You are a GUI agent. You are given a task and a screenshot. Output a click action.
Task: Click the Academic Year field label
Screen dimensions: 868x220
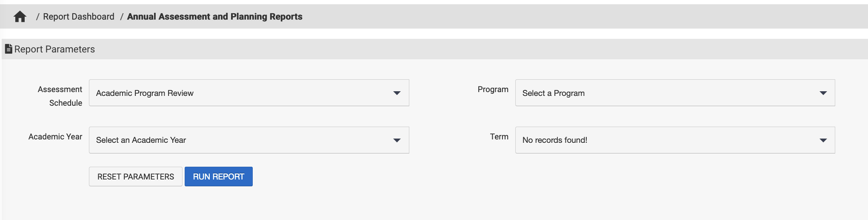tap(55, 137)
